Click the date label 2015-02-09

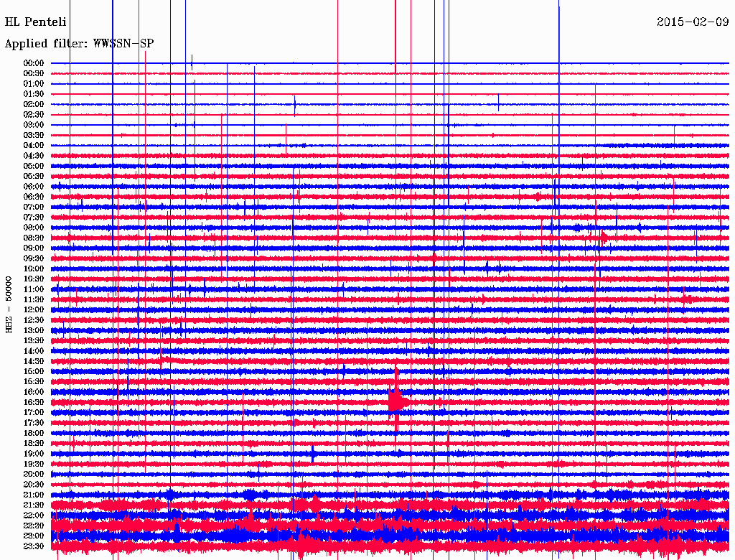693,22
